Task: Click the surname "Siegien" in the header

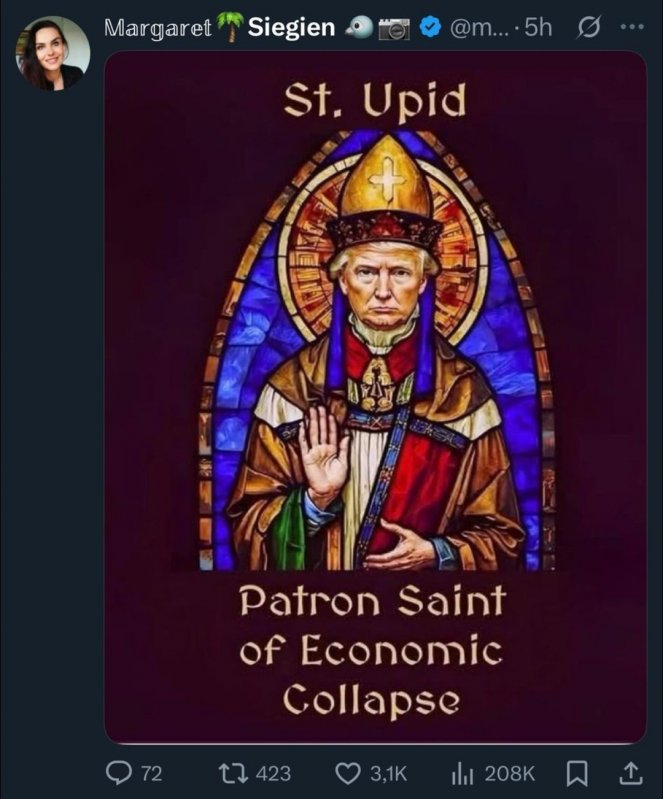Action: coord(291,27)
